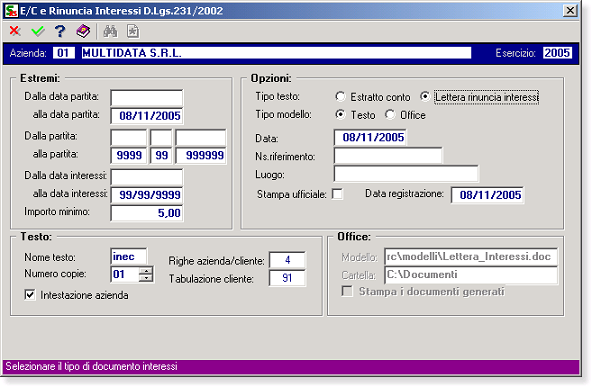The image size is (592, 387).
Task: Click the Data field in Opzioni
Action: 370,137
